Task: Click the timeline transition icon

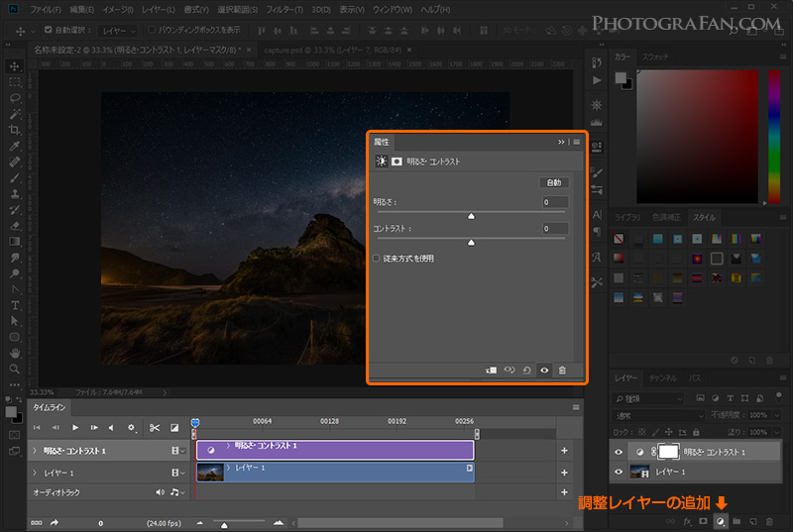Action: 174,428
